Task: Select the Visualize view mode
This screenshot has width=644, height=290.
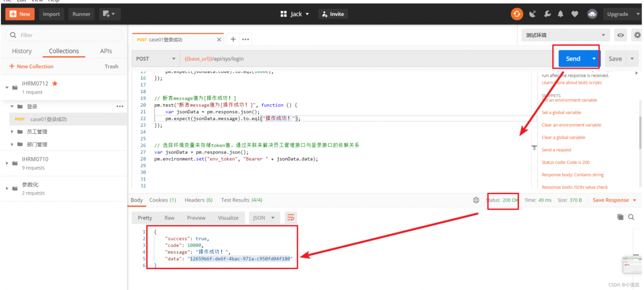Action: pyautogui.click(x=228, y=218)
